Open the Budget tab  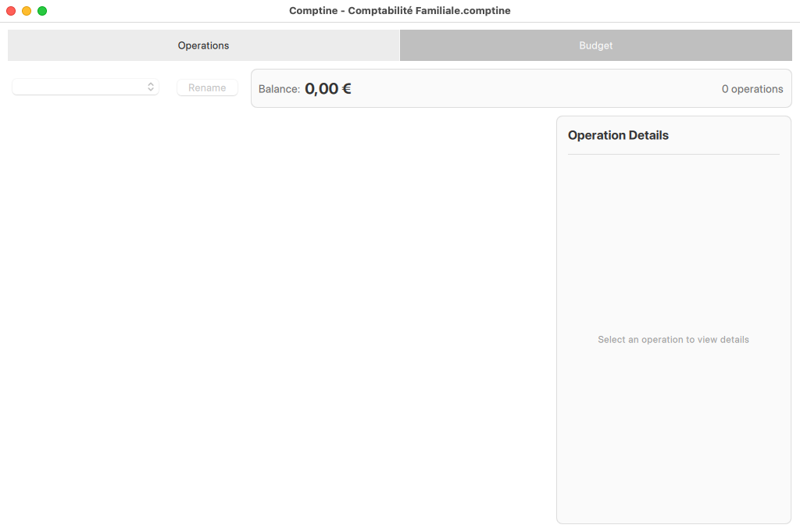coord(595,45)
